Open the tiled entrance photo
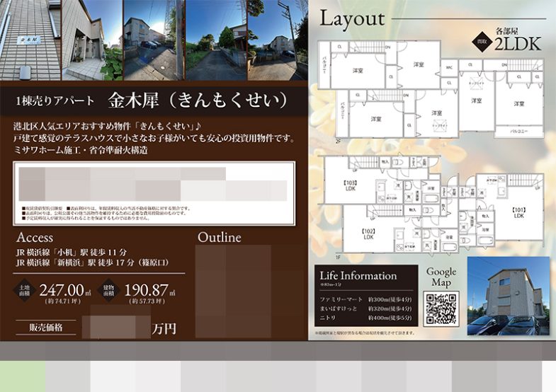Screen dimensions: 556x392 click(x=92, y=40)
